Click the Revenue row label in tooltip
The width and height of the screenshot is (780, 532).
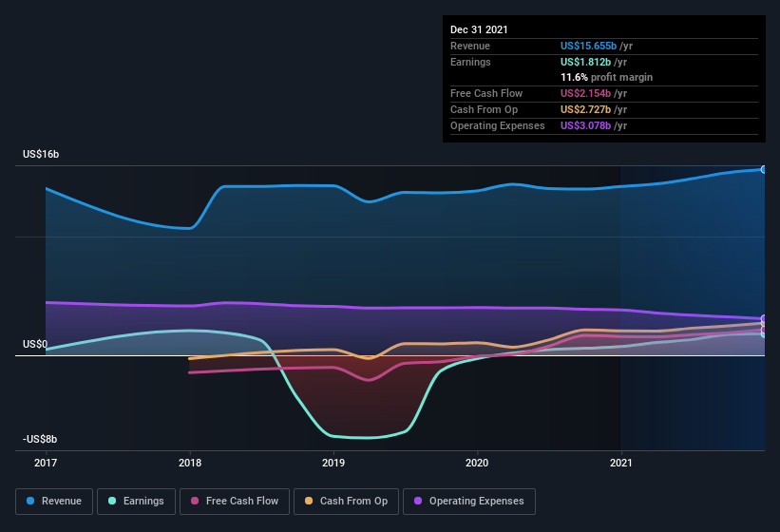click(470, 46)
